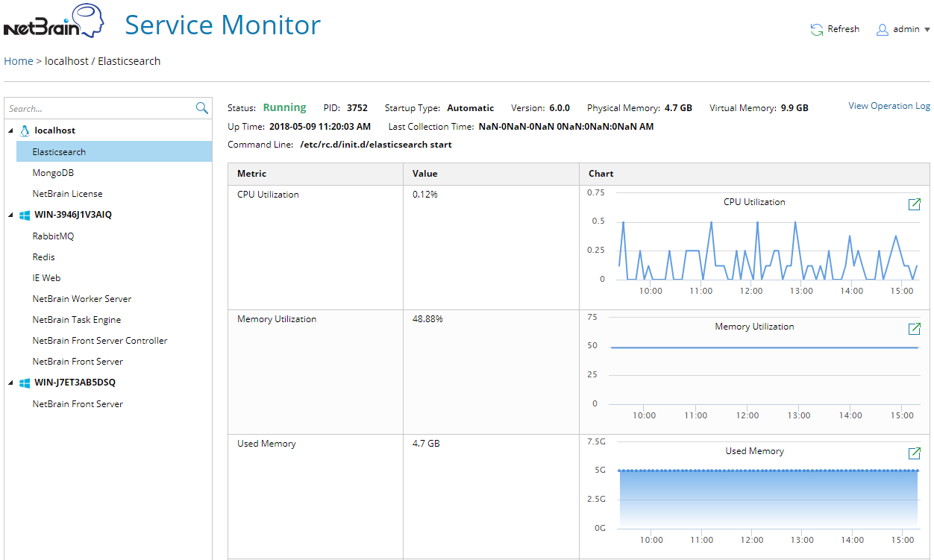Collapse the WIN-J7ET3AB5DSQ server node
Screen dimensions: 934x560
pos(10,383)
